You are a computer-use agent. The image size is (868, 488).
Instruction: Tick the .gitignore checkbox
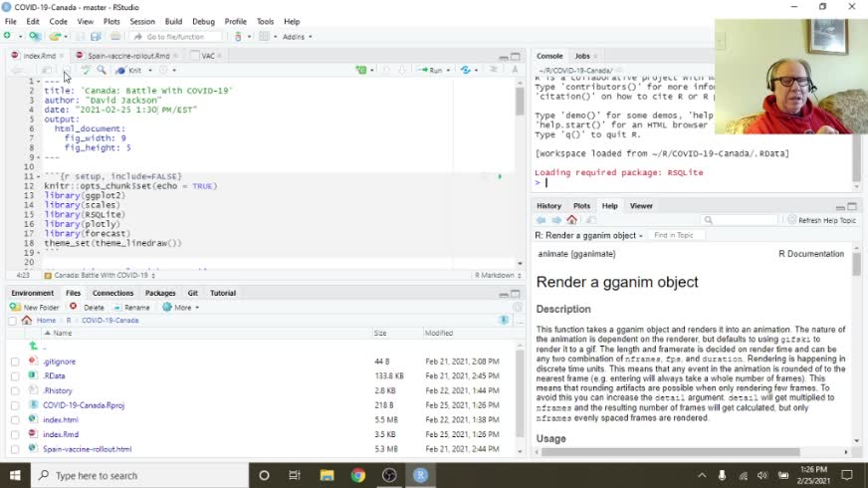click(x=15, y=362)
